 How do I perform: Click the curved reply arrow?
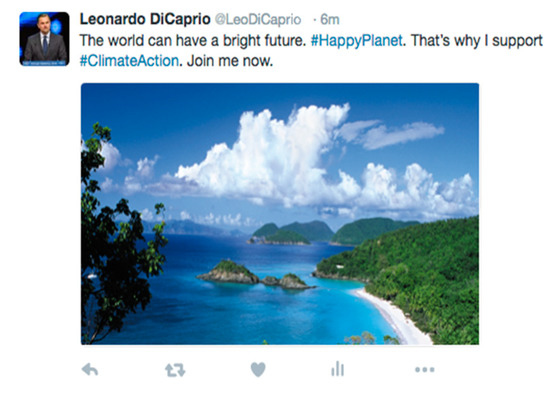(90, 370)
